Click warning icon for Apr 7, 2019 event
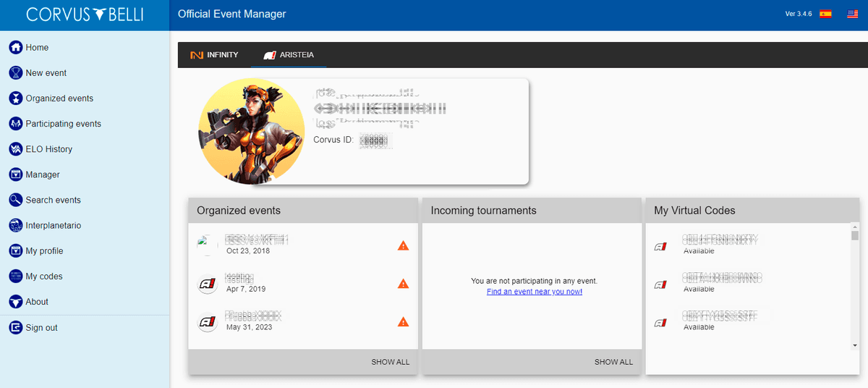The width and height of the screenshot is (868, 388). (403, 284)
